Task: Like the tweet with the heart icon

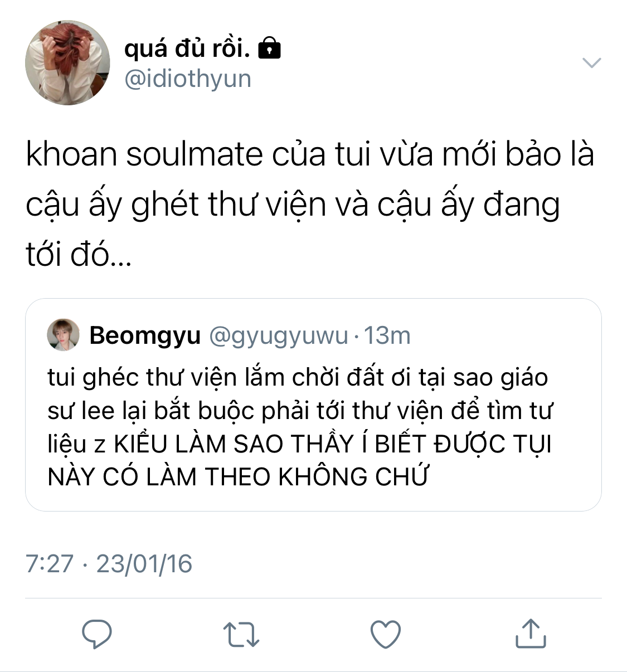Action: tap(386, 634)
